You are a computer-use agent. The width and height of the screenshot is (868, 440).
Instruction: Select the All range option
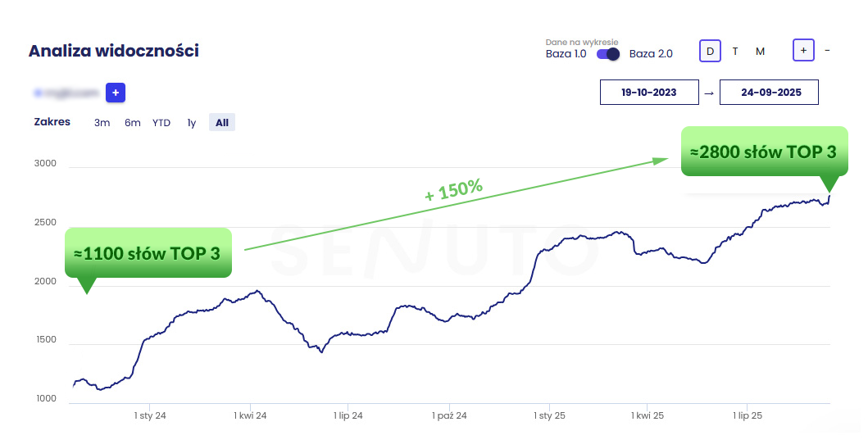point(221,123)
